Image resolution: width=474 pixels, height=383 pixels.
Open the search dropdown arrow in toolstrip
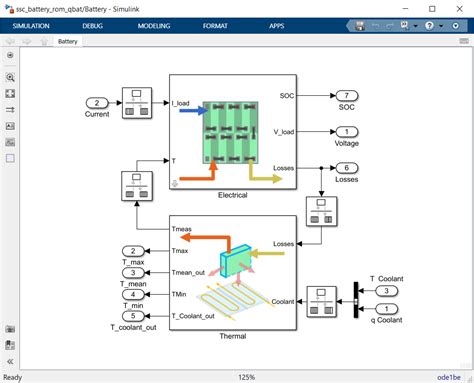(415, 26)
